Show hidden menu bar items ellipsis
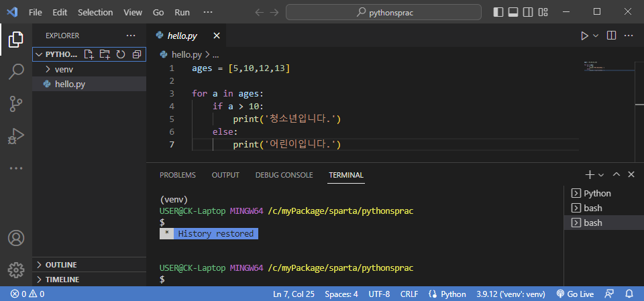The height and width of the screenshot is (301, 644). (x=208, y=12)
